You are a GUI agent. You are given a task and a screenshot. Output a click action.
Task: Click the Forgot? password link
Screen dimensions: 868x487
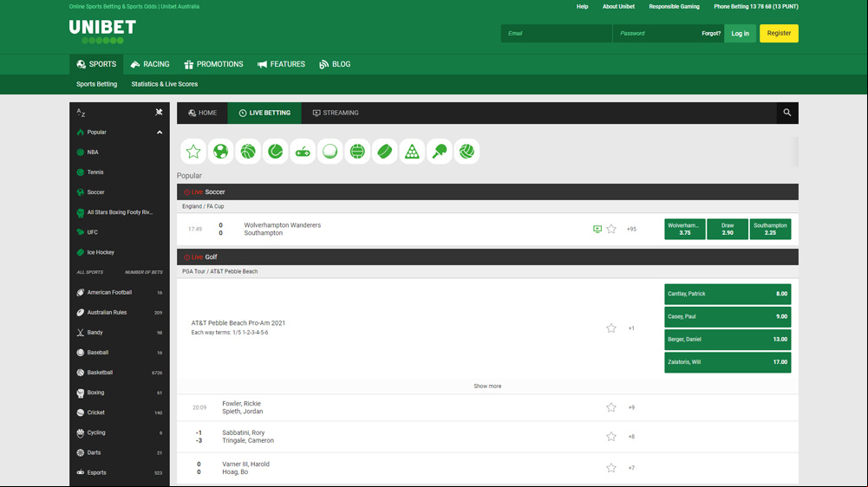click(711, 33)
